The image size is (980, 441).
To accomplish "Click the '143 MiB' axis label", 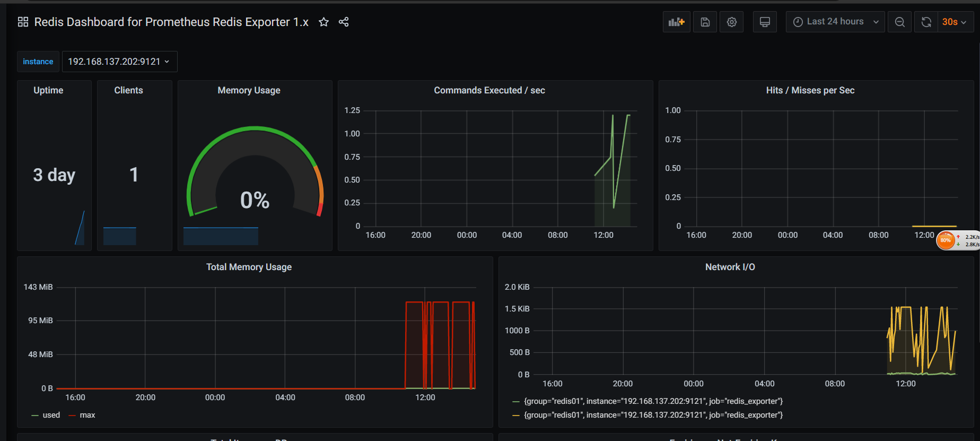I will click(38, 287).
